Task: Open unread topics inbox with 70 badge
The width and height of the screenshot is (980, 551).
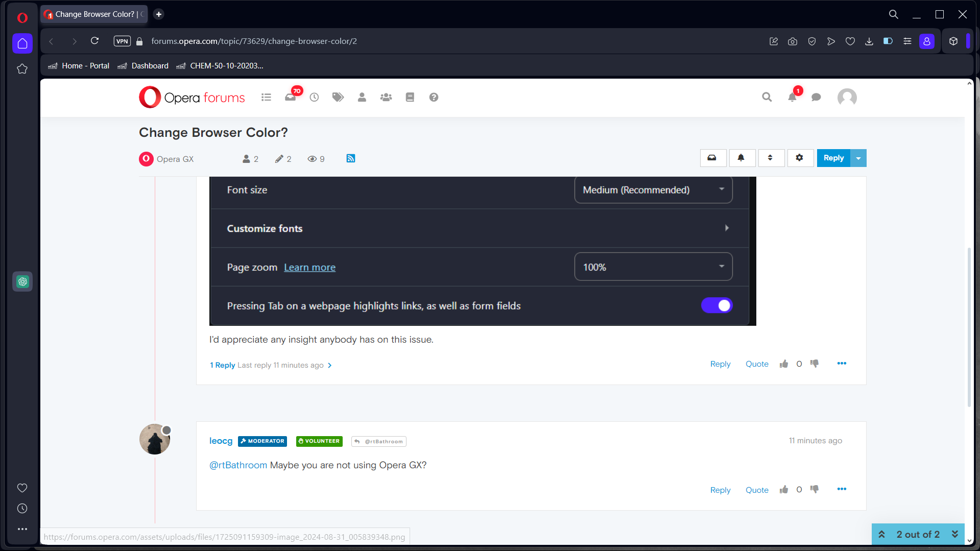Action: (291, 96)
